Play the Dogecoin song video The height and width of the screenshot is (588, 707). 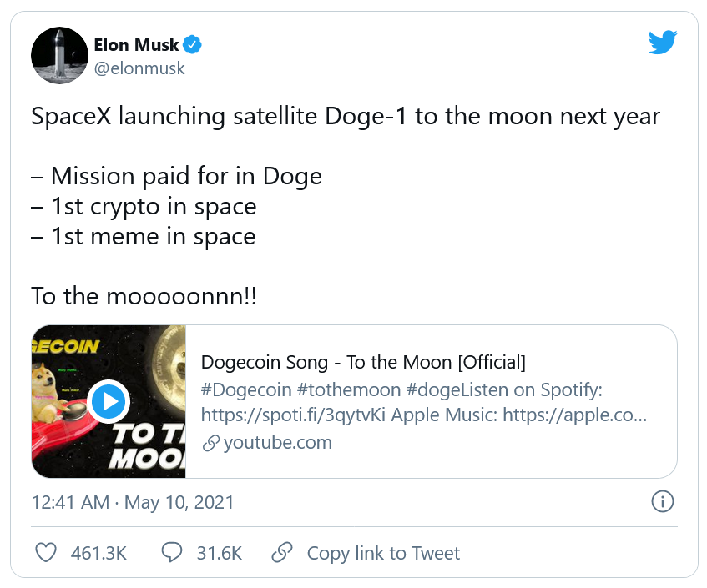[108, 402]
